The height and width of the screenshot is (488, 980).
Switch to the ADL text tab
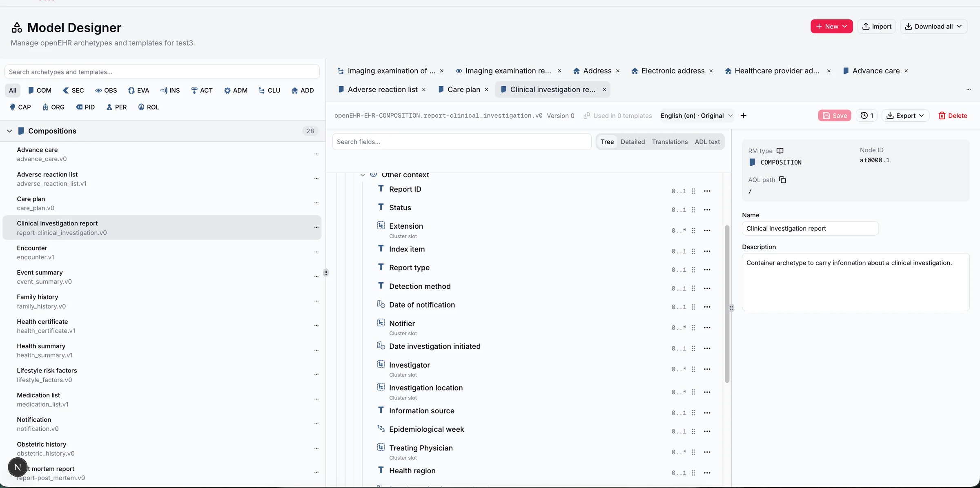click(707, 142)
